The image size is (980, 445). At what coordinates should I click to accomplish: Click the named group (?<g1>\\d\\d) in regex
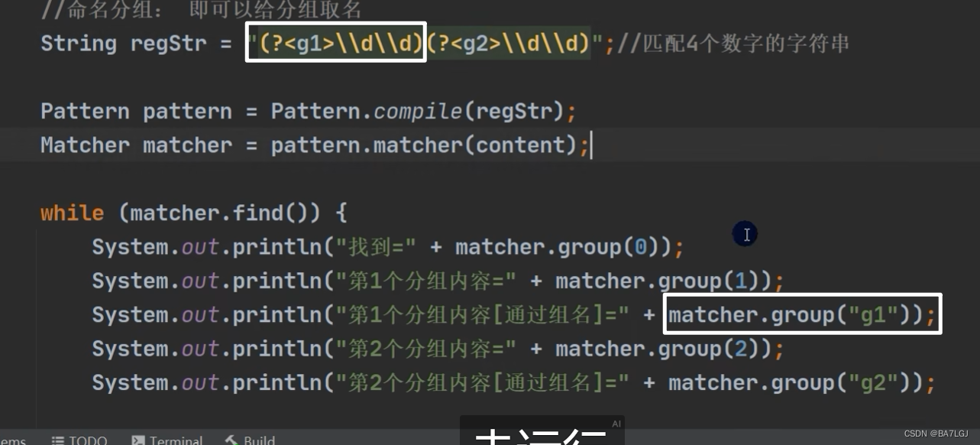341,44
